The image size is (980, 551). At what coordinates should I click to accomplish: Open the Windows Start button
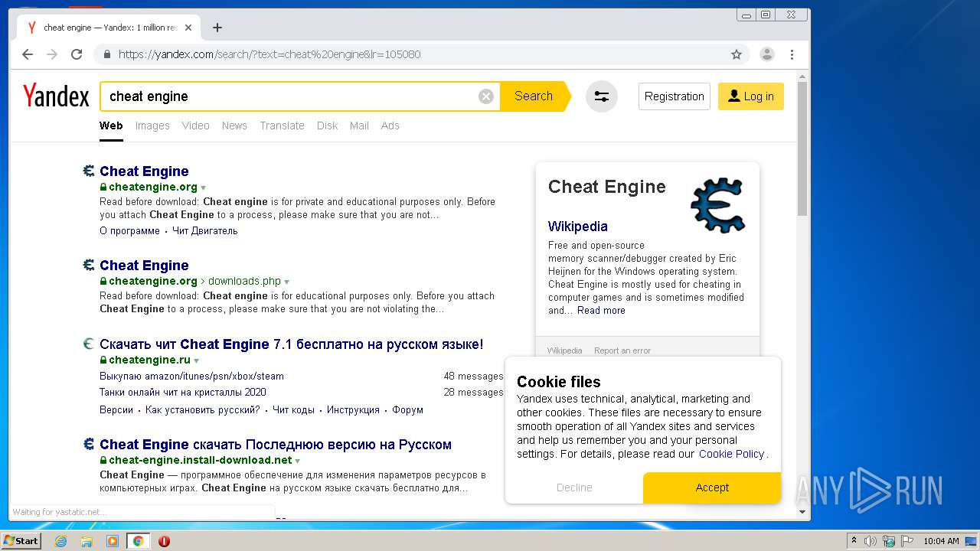click(x=21, y=540)
